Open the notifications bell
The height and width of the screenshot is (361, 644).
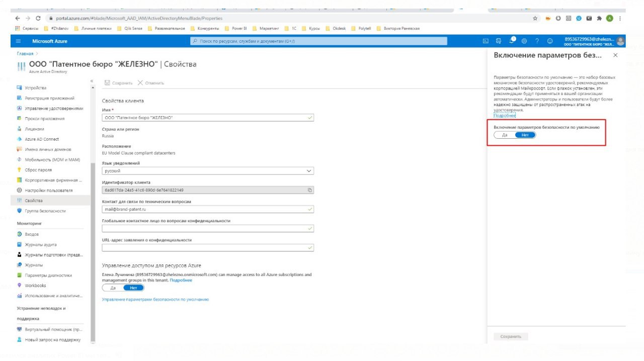512,41
